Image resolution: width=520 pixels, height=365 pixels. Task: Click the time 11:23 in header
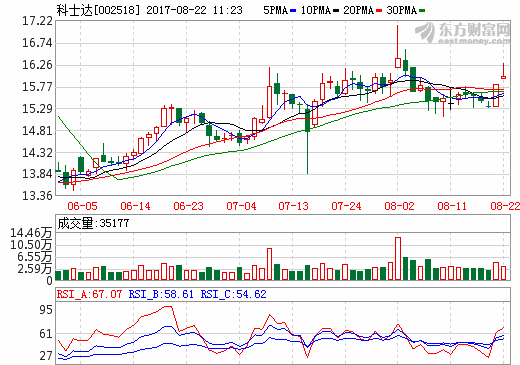coord(228,10)
